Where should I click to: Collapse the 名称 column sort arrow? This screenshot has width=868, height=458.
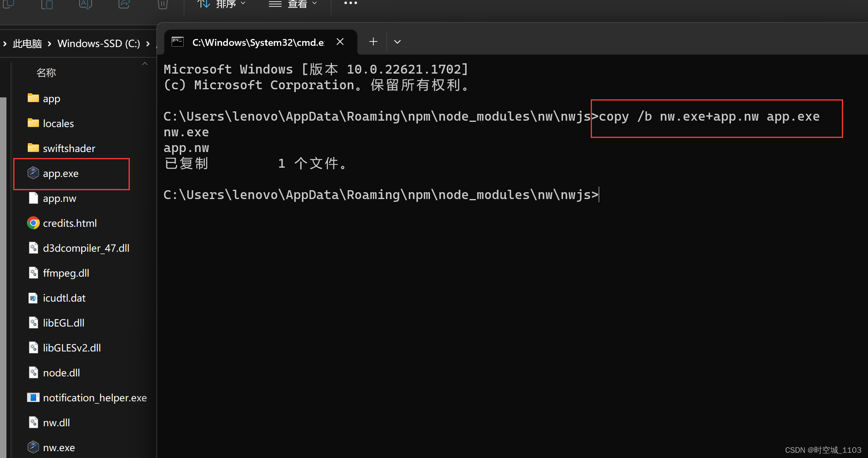(x=145, y=64)
